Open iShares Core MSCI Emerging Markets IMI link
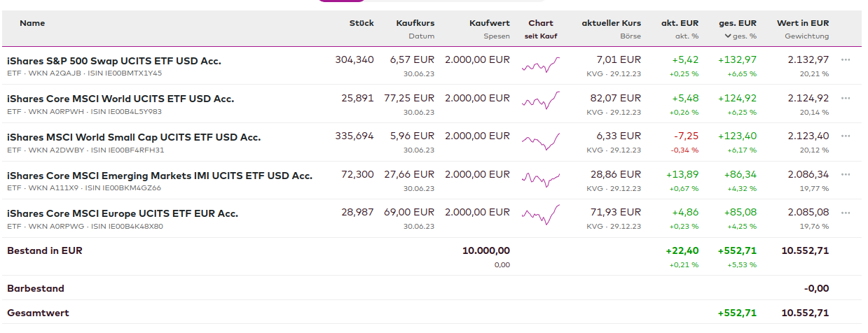The height and width of the screenshot is (333, 868). coord(160,175)
